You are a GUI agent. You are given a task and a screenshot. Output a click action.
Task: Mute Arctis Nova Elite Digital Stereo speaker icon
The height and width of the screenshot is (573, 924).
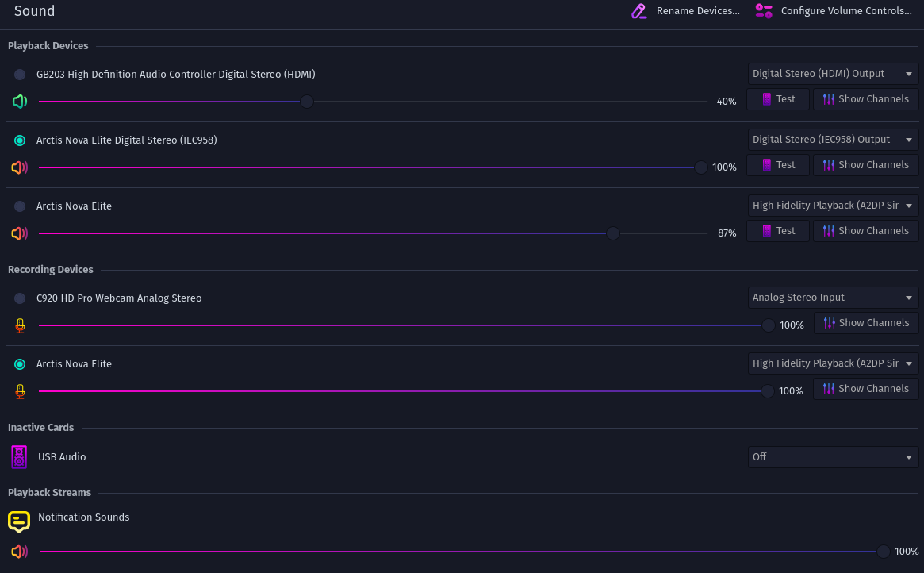point(20,167)
